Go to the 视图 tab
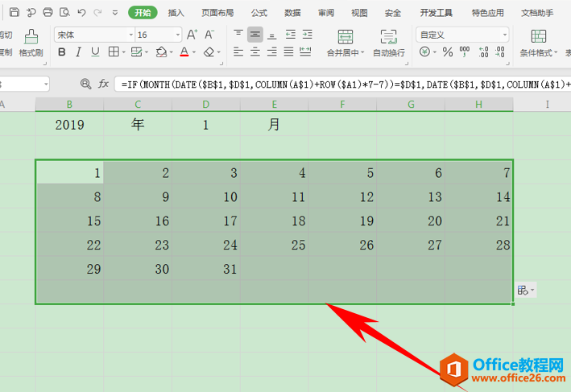 click(x=359, y=13)
